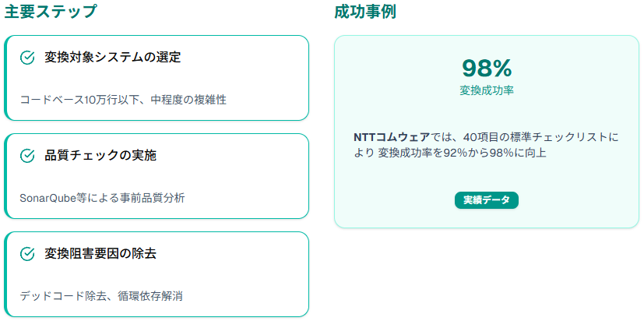Image resolution: width=644 pixels, height=321 pixels.
Task: Click the third step card's green left border
Action: point(5,274)
